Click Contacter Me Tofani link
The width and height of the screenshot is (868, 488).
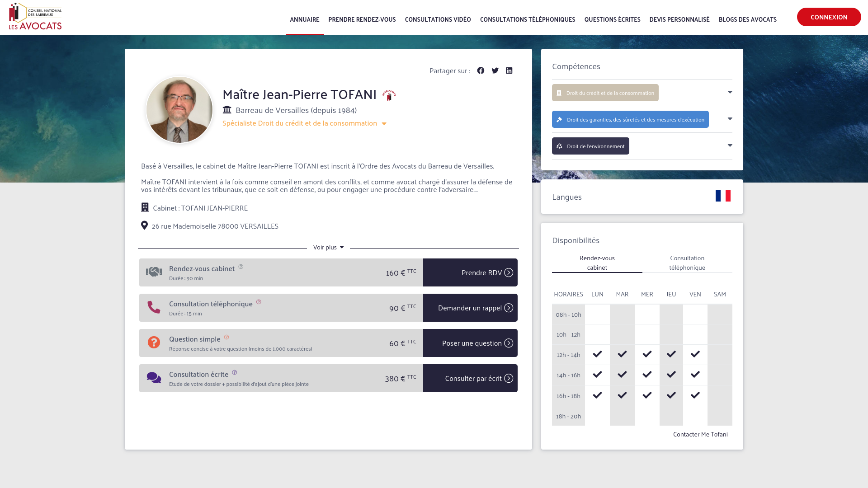point(700,434)
